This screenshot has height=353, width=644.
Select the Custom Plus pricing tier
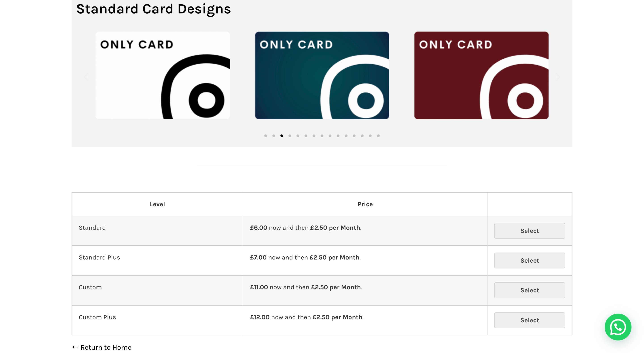[x=529, y=320]
